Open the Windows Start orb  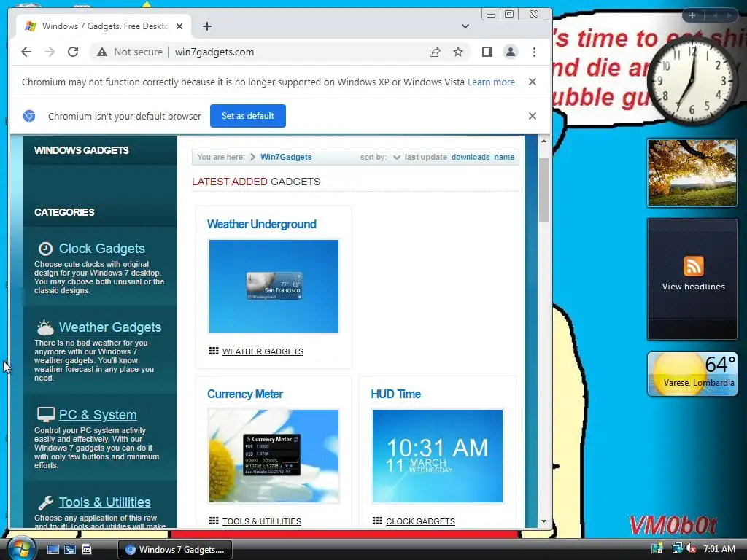click(22, 548)
